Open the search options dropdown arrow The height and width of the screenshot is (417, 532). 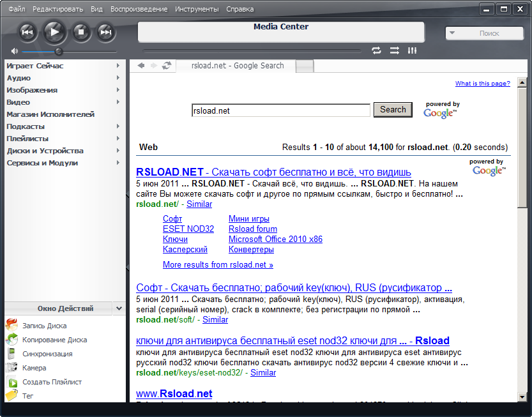[452, 33]
